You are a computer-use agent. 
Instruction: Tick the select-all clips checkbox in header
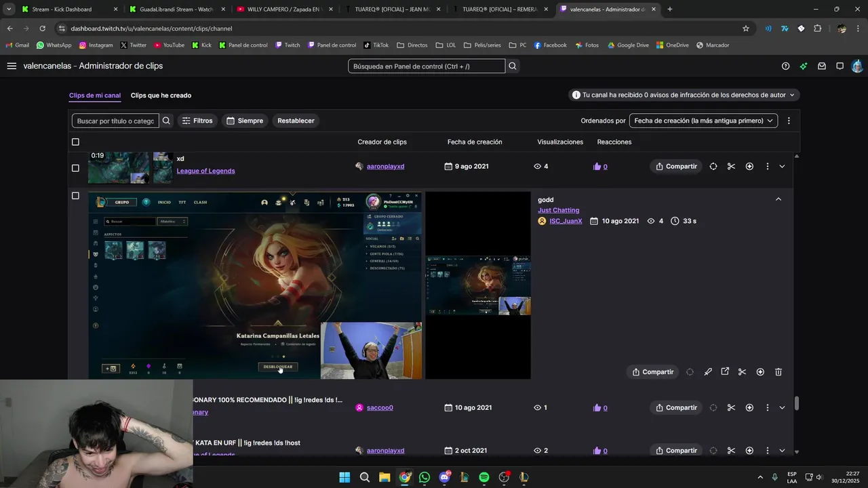[75, 142]
